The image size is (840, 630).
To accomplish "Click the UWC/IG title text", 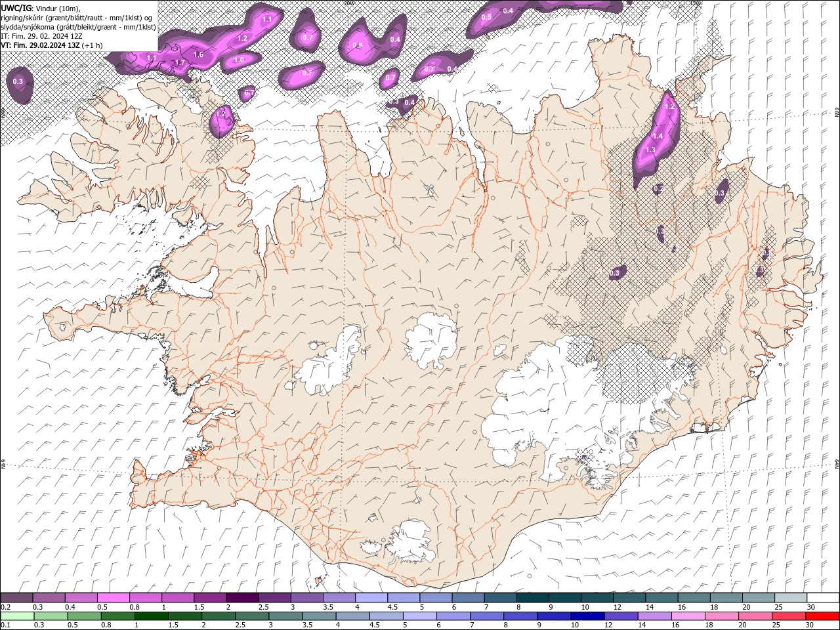I will pos(16,8).
